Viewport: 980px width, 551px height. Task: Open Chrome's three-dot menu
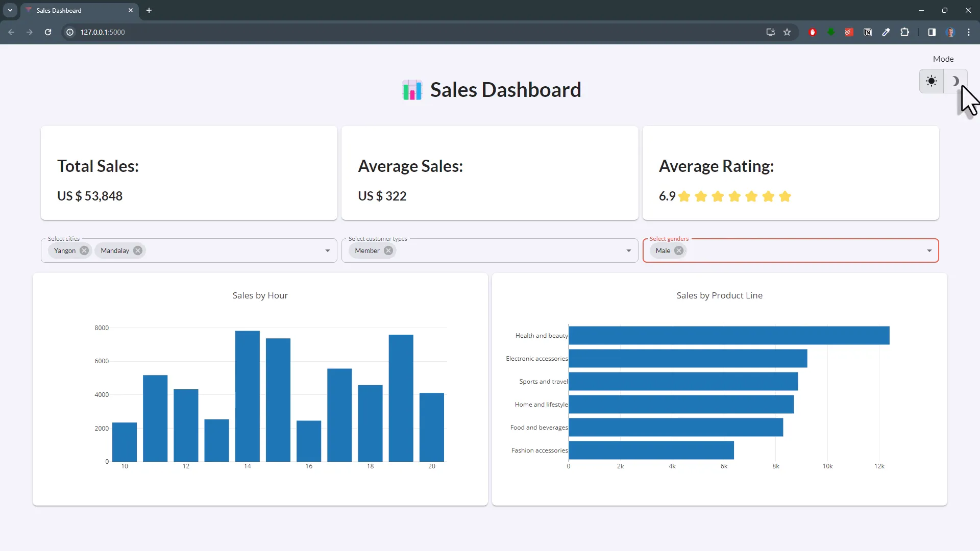(x=969, y=32)
